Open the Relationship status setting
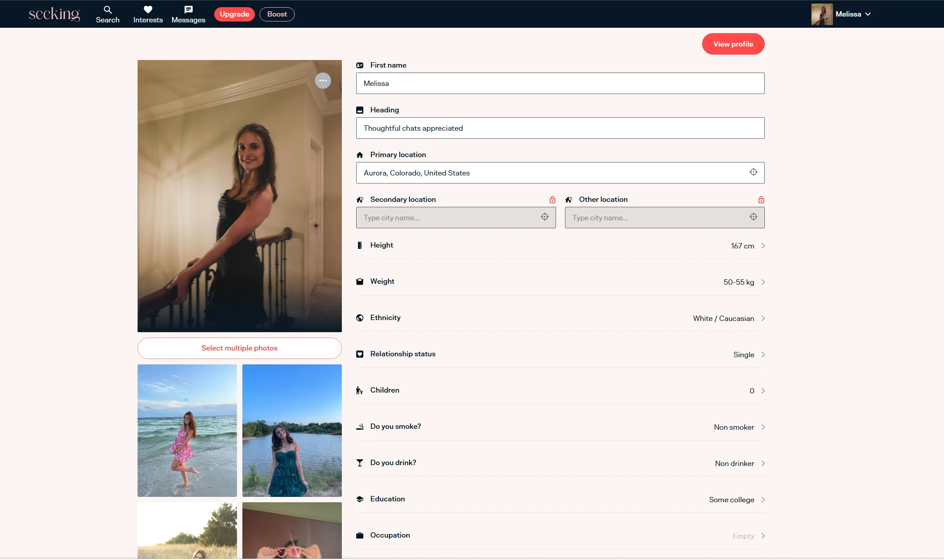The width and height of the screenshot is (944, 560). pos(560,354)
